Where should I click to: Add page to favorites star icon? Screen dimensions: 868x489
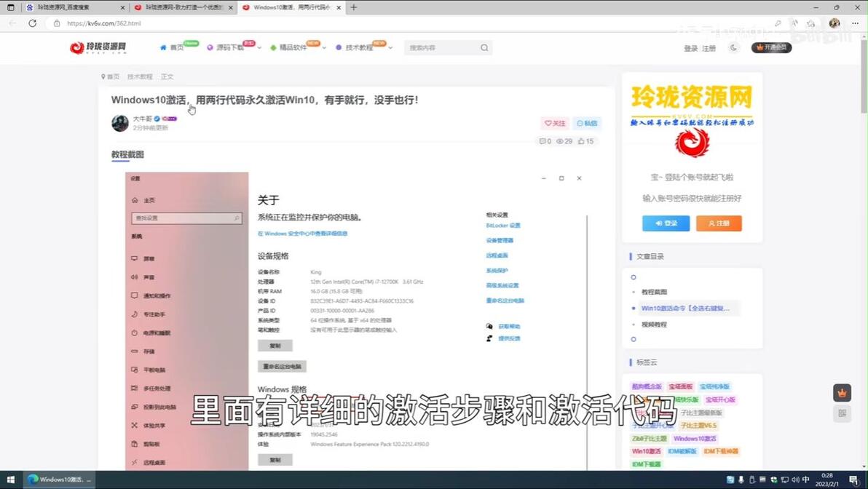point(811,23)
